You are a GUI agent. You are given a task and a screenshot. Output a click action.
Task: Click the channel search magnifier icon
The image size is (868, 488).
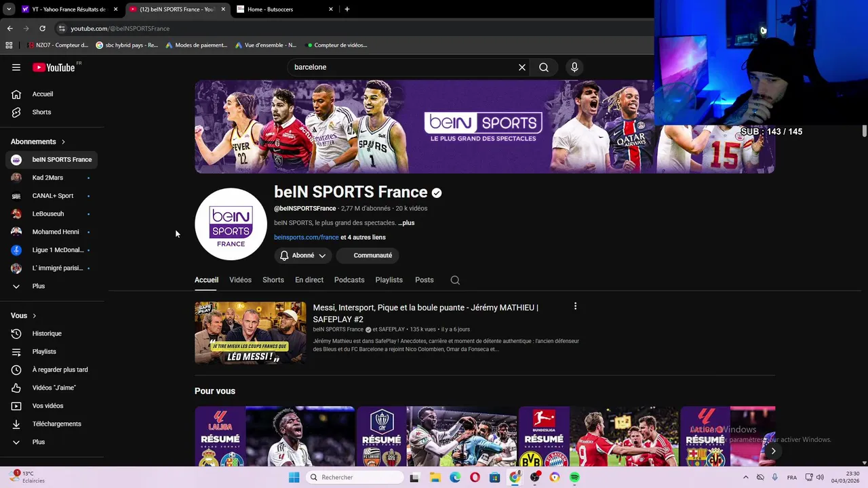point(455,280)
